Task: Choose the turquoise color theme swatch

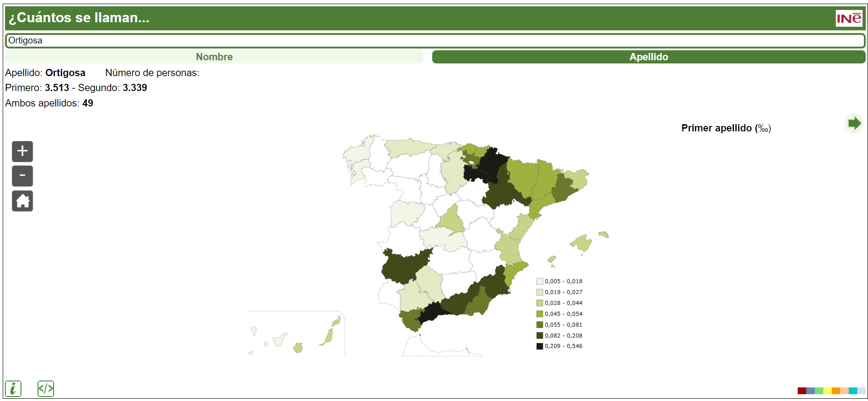Action: (853, 391)
